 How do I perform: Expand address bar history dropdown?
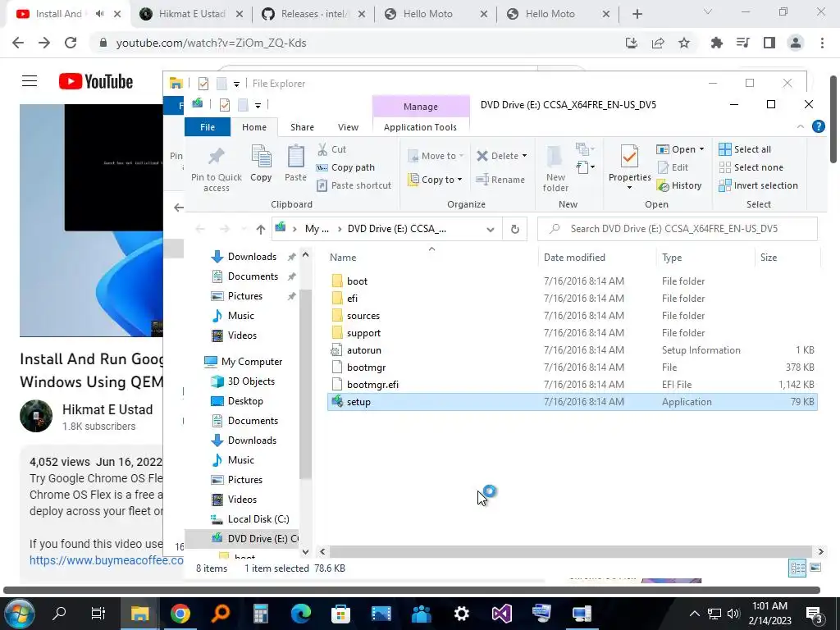(491, 230)
